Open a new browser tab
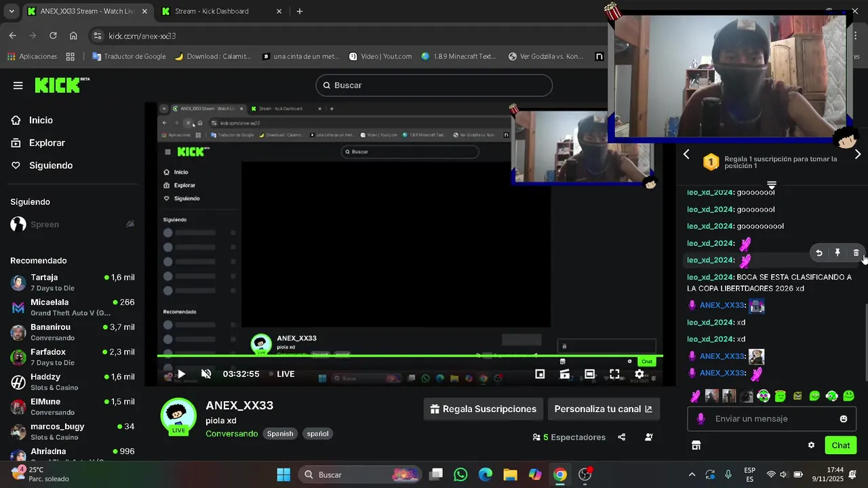 [300, 11]
